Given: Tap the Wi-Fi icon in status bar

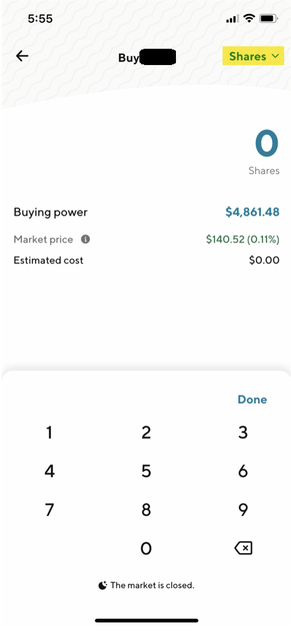Looking at the screenshot, I should point(248,18).
